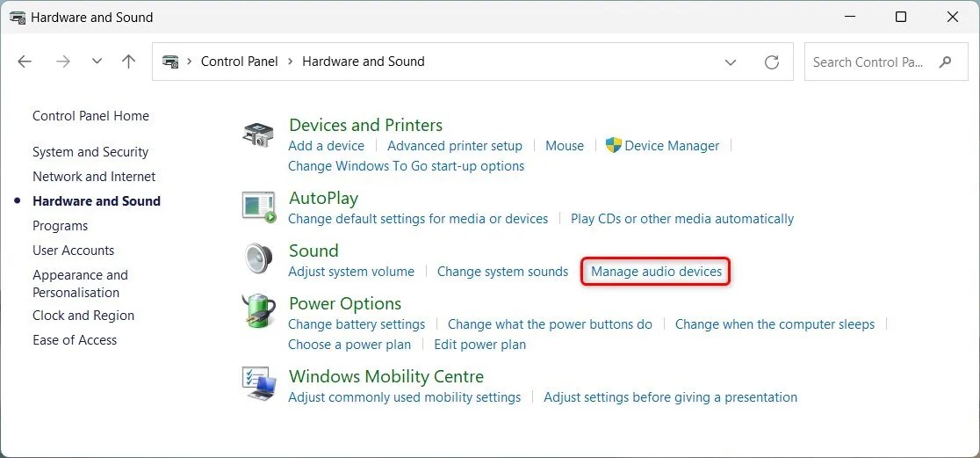Click the Power Options battery icon

pyautogui.click(x=258, y=312)
